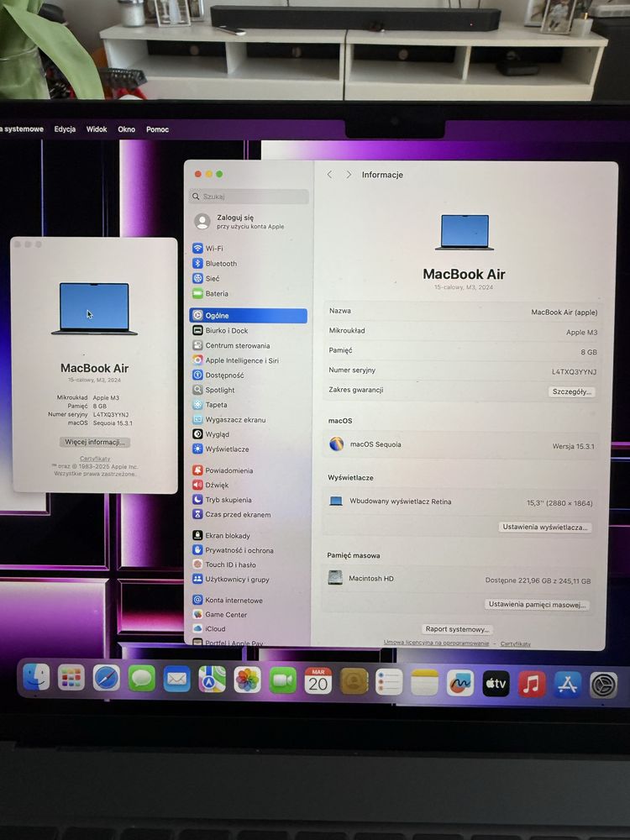Open Reminders app in the Dock
The image size is (630, 840).
(x=389, y=682)
